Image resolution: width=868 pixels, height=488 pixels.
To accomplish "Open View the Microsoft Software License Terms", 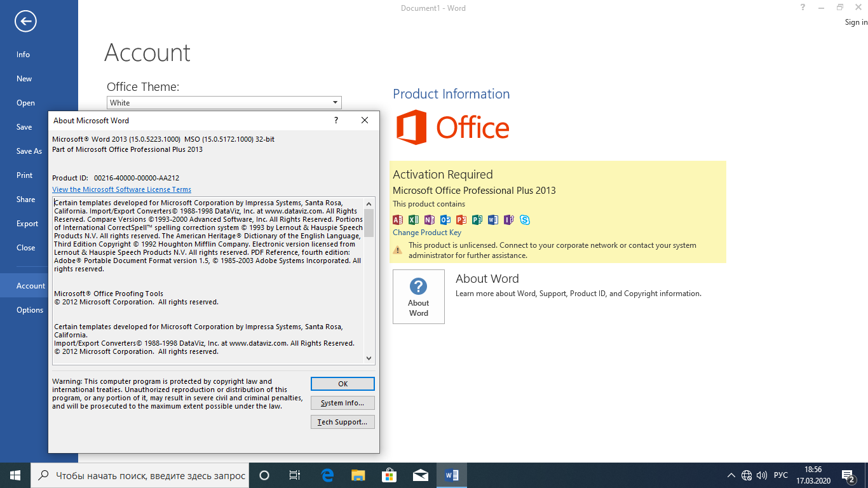I will (121, 189).
